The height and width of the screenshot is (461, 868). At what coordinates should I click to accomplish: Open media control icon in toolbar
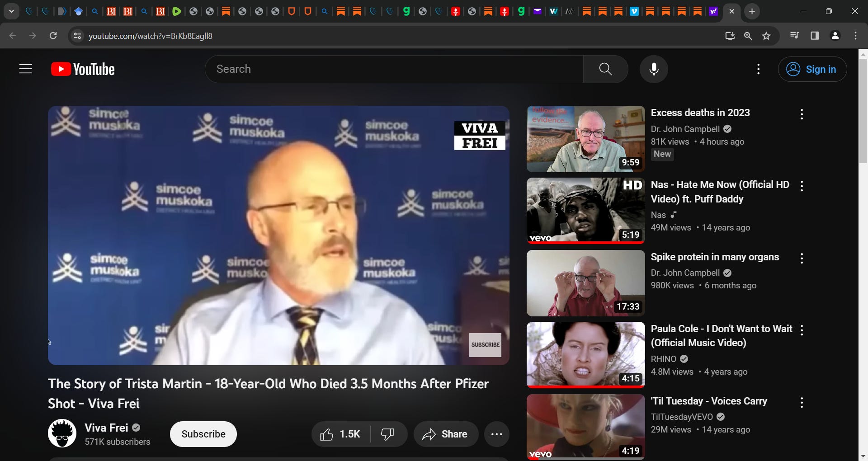tap(794, 36)
